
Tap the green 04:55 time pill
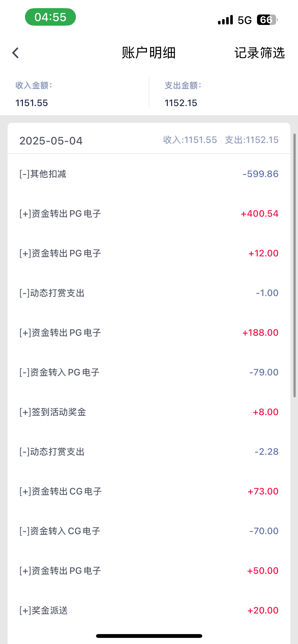(50, 17)
